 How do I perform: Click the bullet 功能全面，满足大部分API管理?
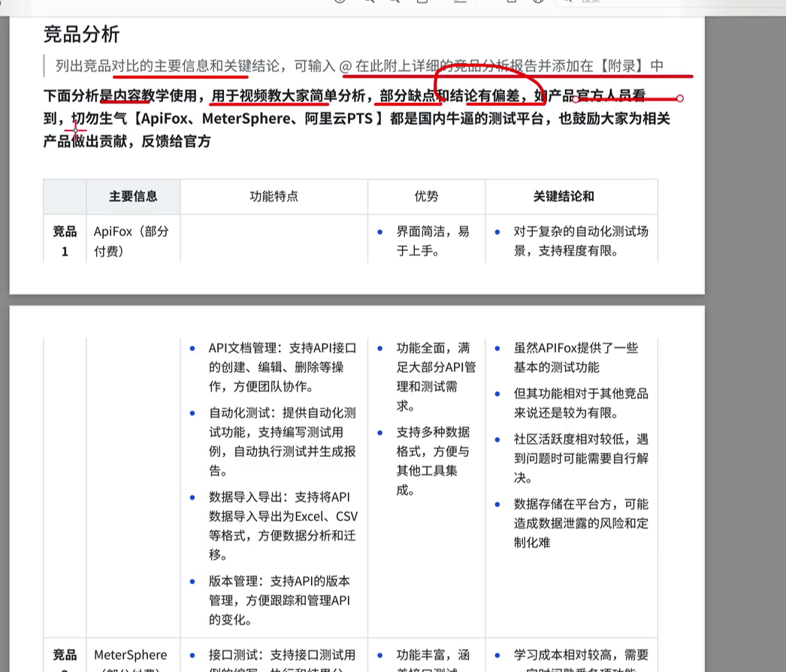pyautogui.click(x=436, y=377)
